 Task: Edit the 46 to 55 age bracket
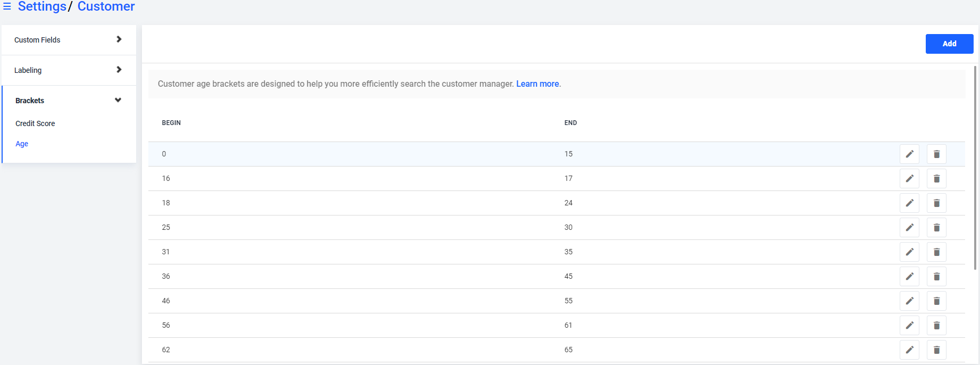tap(909, 301)
